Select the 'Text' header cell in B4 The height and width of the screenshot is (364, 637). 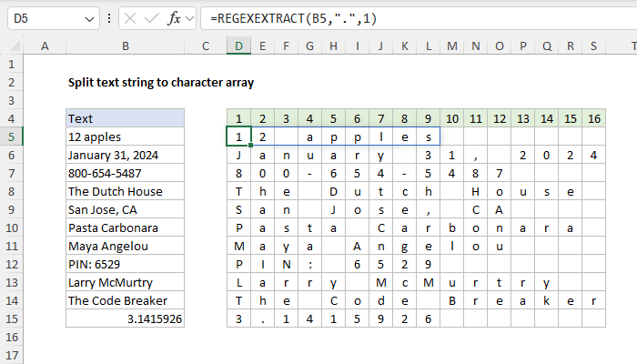125,118
